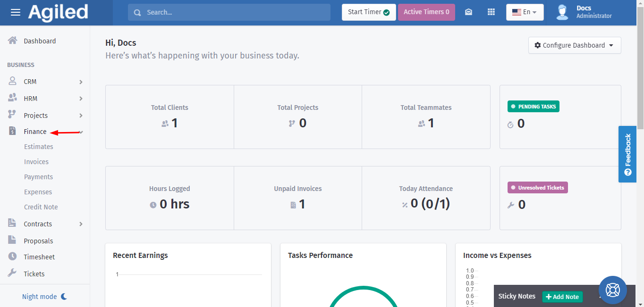
Task: Toggle Night mode on
Action: point(44,297)
